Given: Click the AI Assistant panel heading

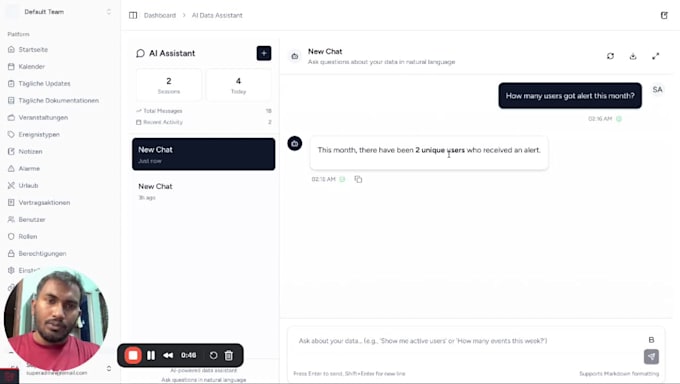Looking at the screenshot, I should coord(172,53).
